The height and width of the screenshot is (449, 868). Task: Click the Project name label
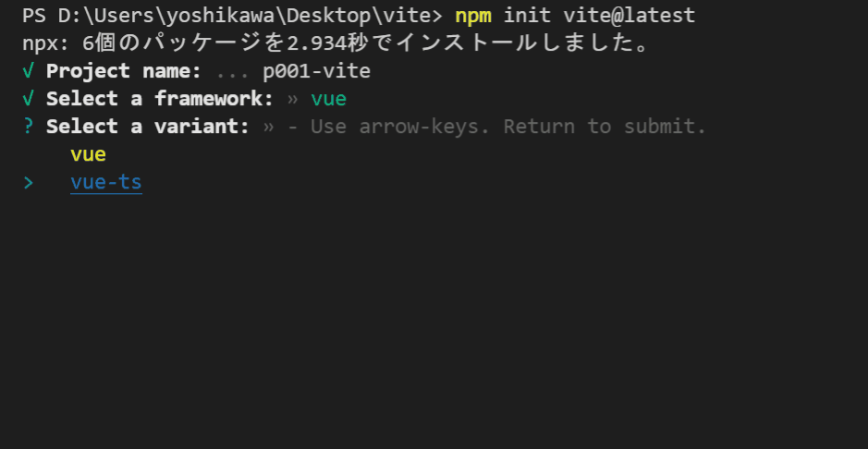click(124, 71)
